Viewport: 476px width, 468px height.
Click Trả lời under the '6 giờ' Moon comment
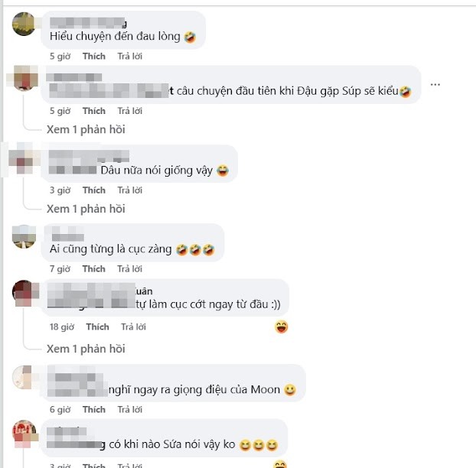click(130, 409)
